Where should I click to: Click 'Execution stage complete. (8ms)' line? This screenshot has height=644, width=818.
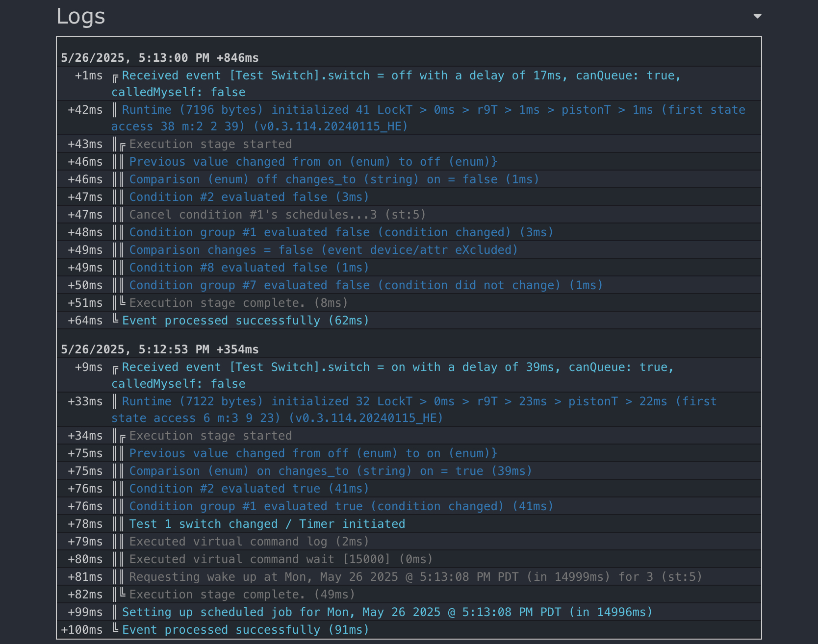point(238,303)
